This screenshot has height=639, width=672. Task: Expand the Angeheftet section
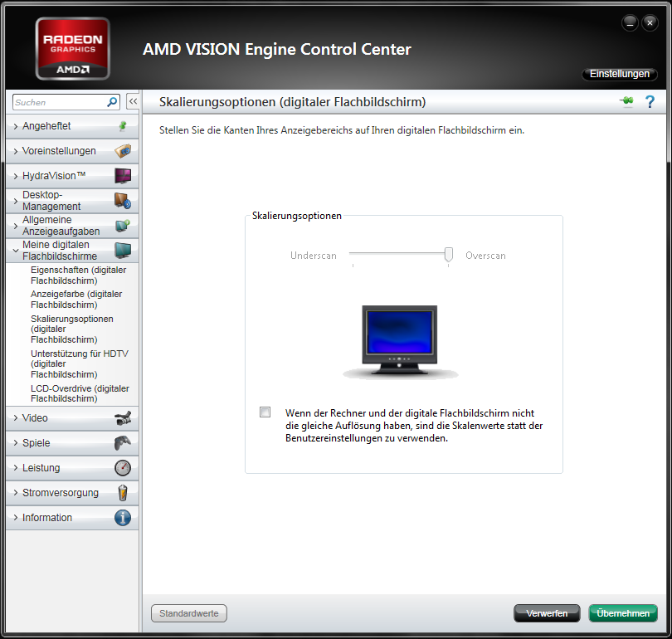(x=72, y=126)
